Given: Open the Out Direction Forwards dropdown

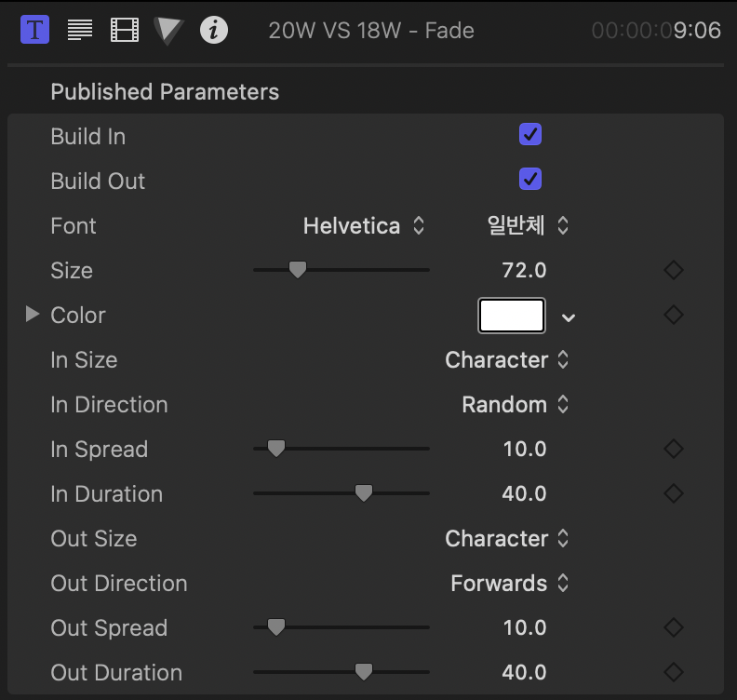Looking at the screenshot, I should [x=509, y=584].
